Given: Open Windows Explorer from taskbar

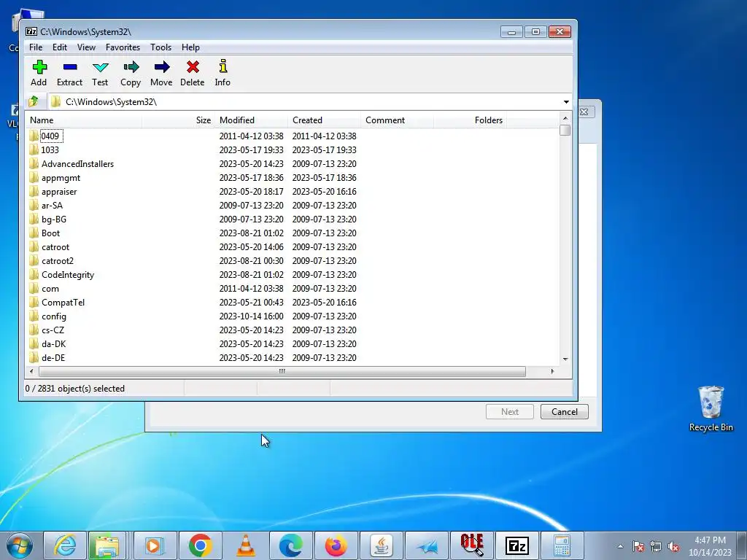Looking at the screenshot, I should tap(107, 545).
